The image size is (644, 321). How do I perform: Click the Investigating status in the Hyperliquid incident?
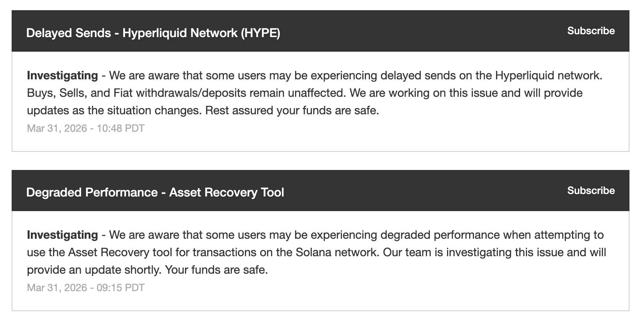pos(62,76)
